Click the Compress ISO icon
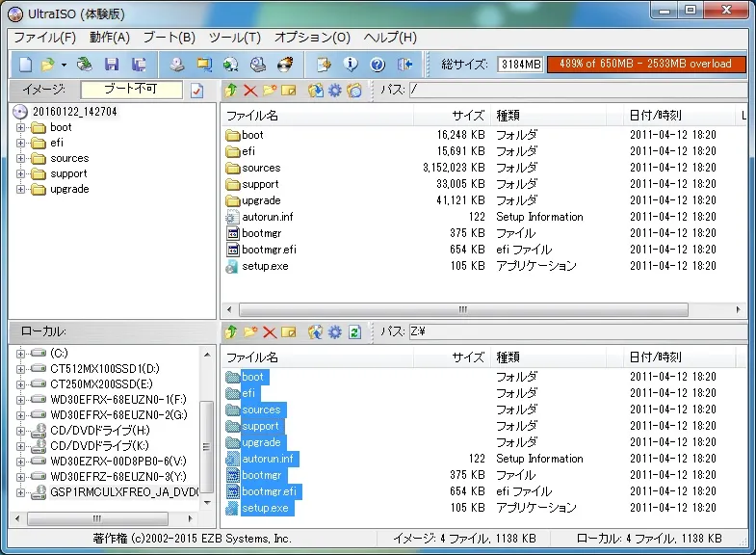The height and width of the screenshot is (555, 756). click(204, 65)
